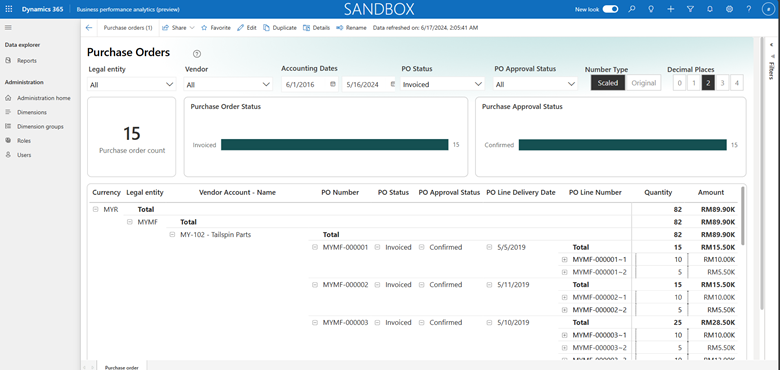Click the Amount column header

[x=711, y=192]
